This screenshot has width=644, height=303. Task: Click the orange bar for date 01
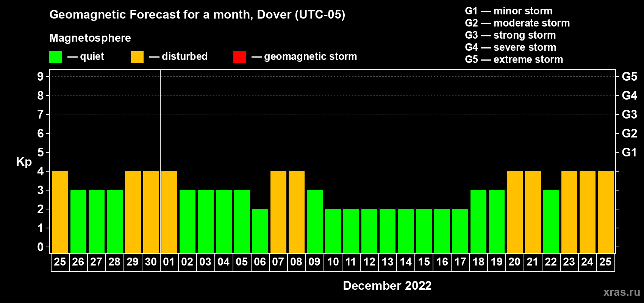point(169,212)
